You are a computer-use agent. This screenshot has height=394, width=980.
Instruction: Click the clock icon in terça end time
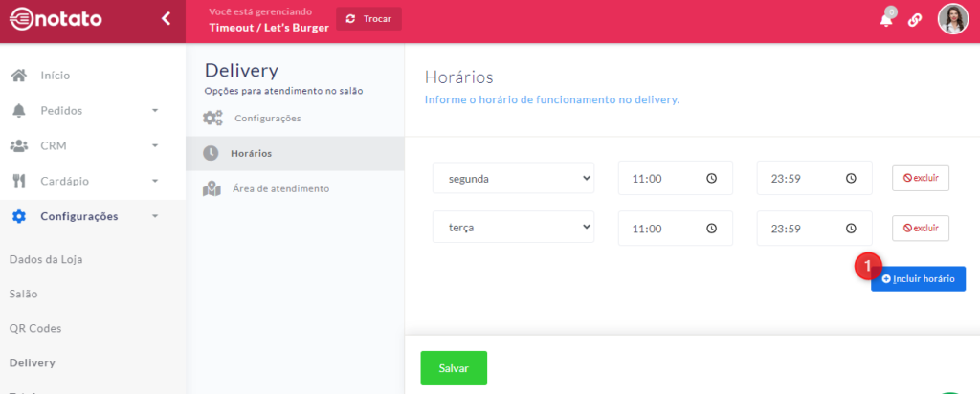850,229
